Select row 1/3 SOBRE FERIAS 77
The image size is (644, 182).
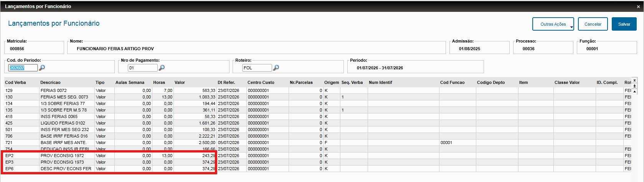(318, 103)
